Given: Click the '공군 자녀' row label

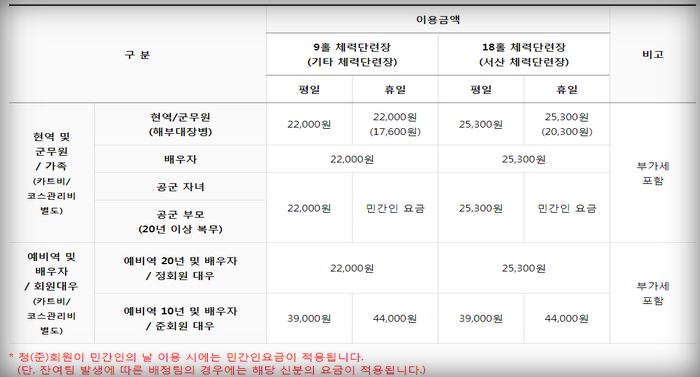Looking at the screenshot, I should pyautogui.click(x=180, y=187).
